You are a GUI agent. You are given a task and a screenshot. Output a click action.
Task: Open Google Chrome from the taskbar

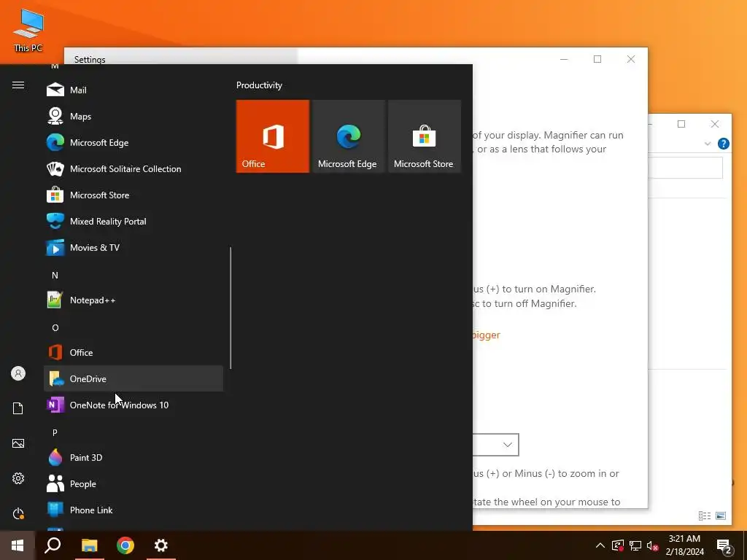point(125,545)
